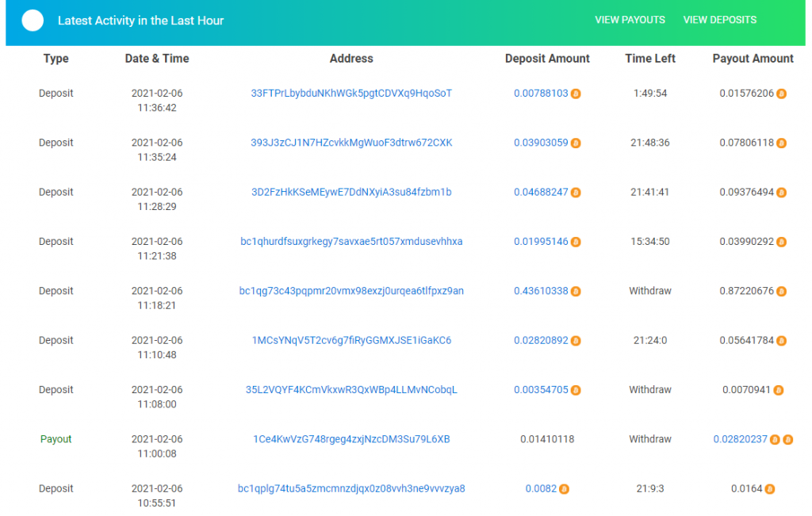Click the time left value 21:24:0
This screenshot has height=516, width=812.
(x=650, y=340)
